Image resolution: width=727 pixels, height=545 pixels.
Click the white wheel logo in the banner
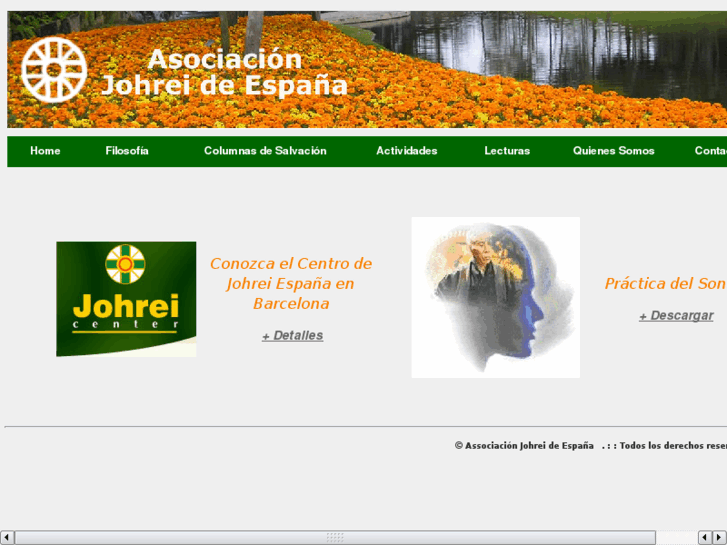tap(54, 70)
